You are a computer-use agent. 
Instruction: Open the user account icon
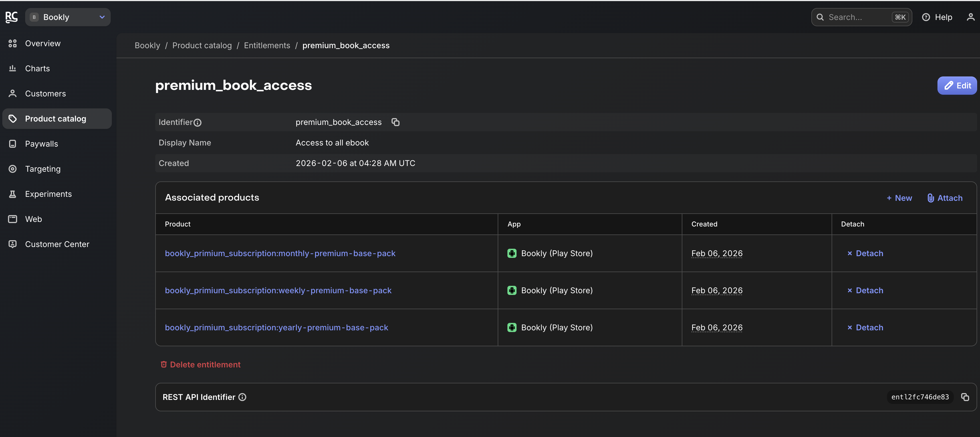[x=971, y=17]
